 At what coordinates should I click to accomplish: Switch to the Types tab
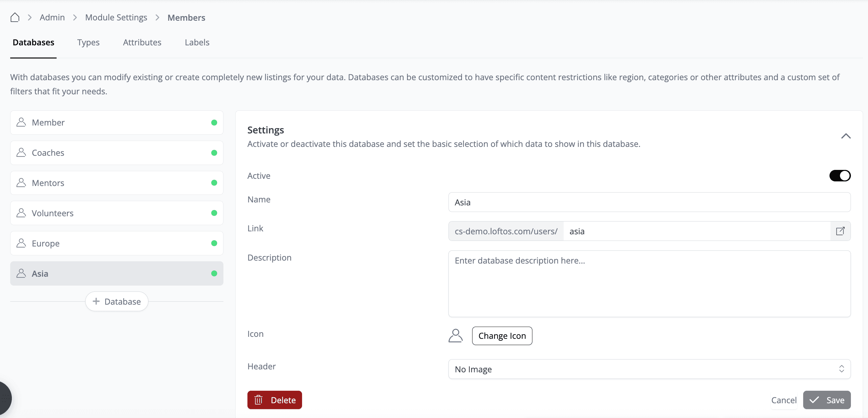pyautogui.click(x=88, y=42)
